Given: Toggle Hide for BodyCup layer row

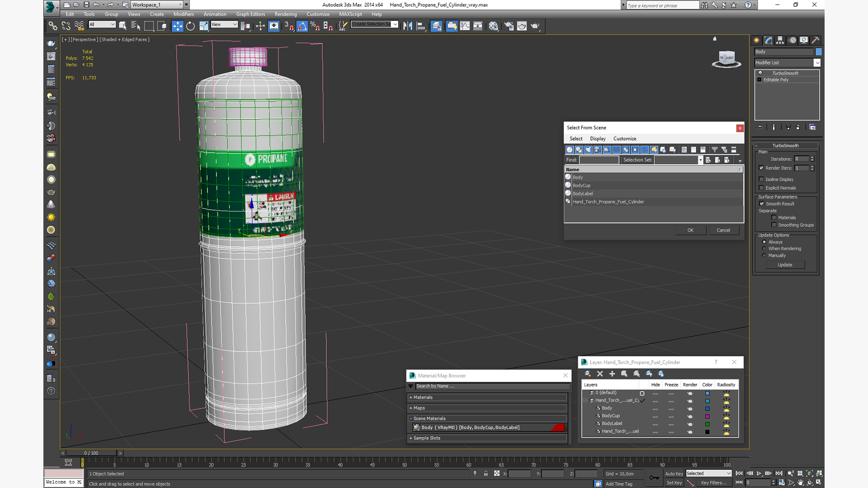Looking at the screenshot, I should [655, 416].
